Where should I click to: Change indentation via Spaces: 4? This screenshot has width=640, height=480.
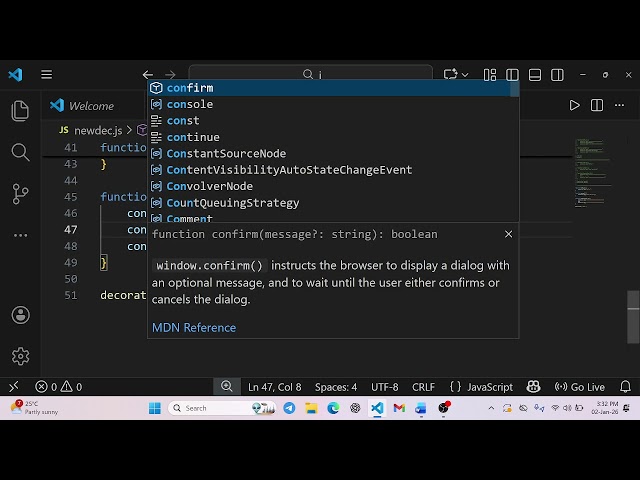coord(336,387)
